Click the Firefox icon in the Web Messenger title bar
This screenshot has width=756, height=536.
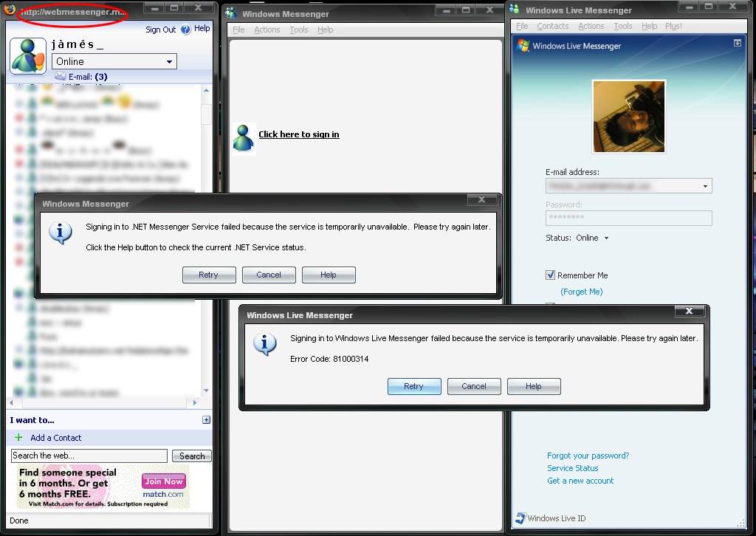point(9,12)
